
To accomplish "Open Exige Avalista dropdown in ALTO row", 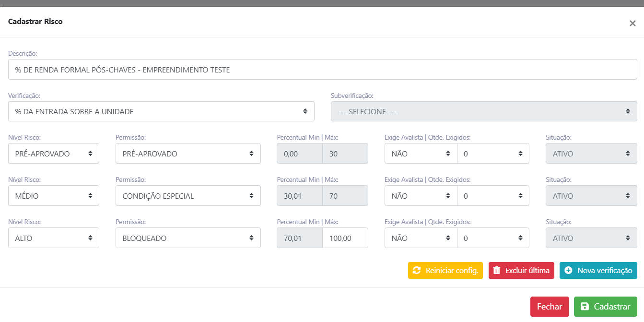I will click(421, 238).
